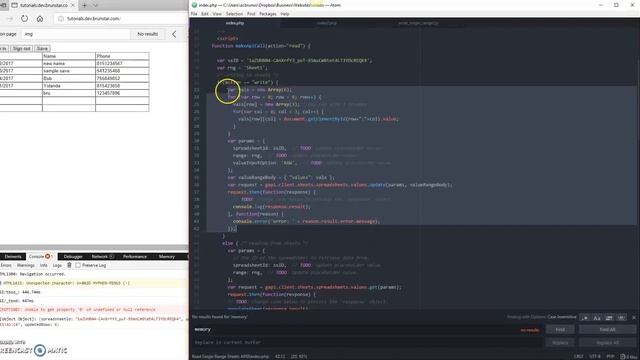This screenshot has height=360, width=640.
Task: Toggle the Info console filter
Action: coord(43,265)
